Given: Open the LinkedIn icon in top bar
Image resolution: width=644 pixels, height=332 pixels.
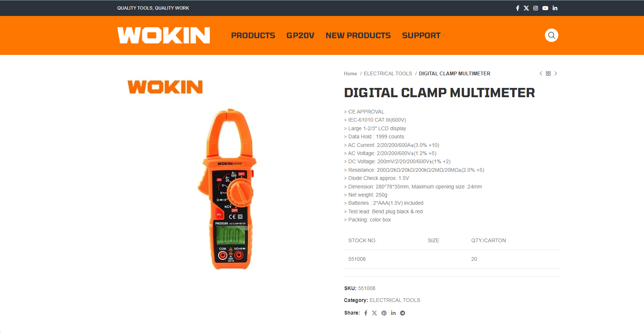Looking at the screenshot, I should pos(555,8).
